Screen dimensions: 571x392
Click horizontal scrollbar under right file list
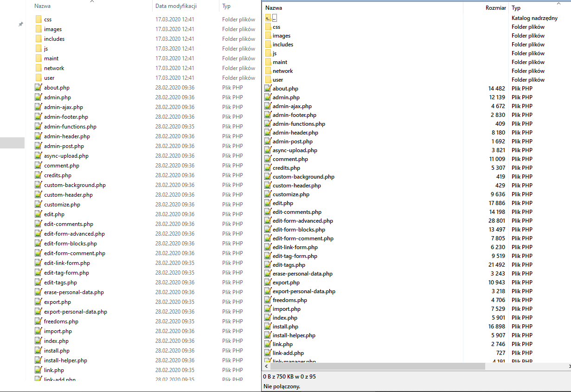373,366
